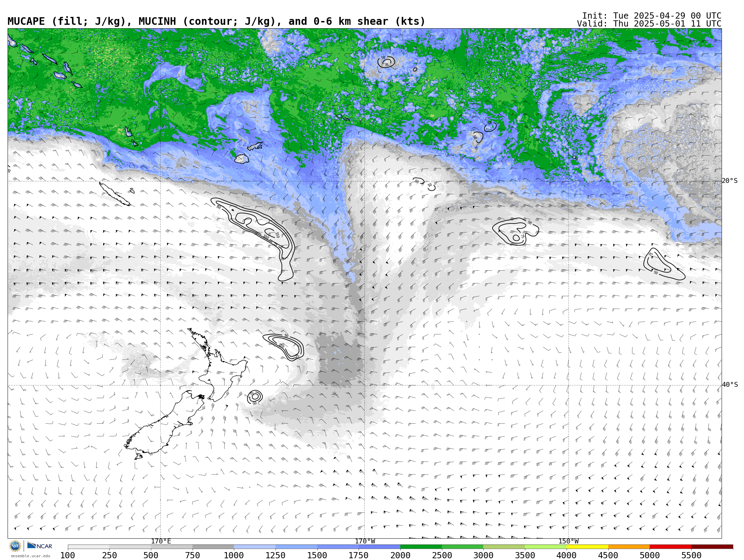Click the 150°W longitude label
The width and height of the screenshot is (744, 560).
(568, 541)
